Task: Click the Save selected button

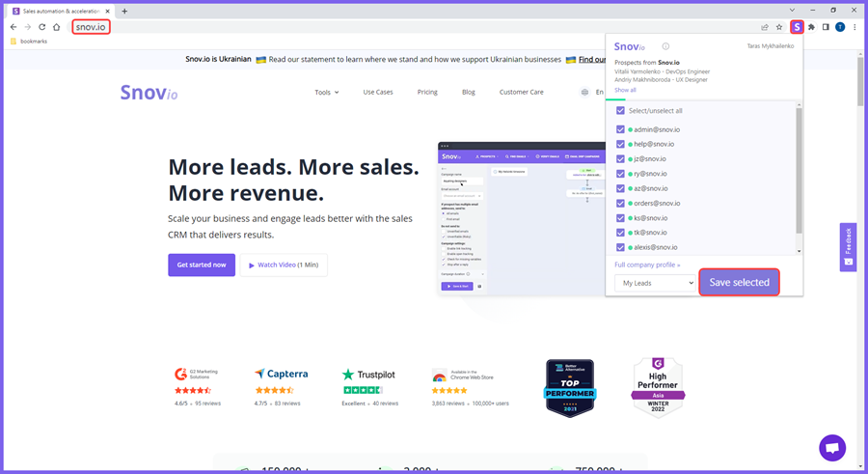Action: (739, 282)
